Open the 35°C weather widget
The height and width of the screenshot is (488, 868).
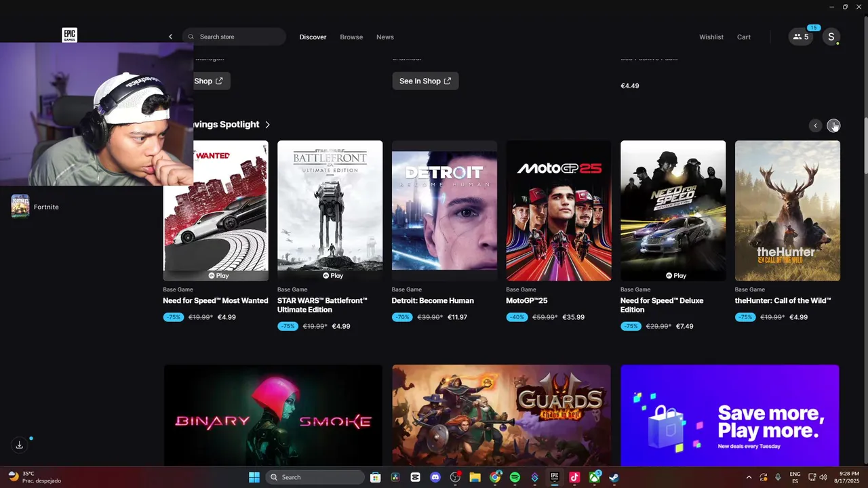(34, 477)
